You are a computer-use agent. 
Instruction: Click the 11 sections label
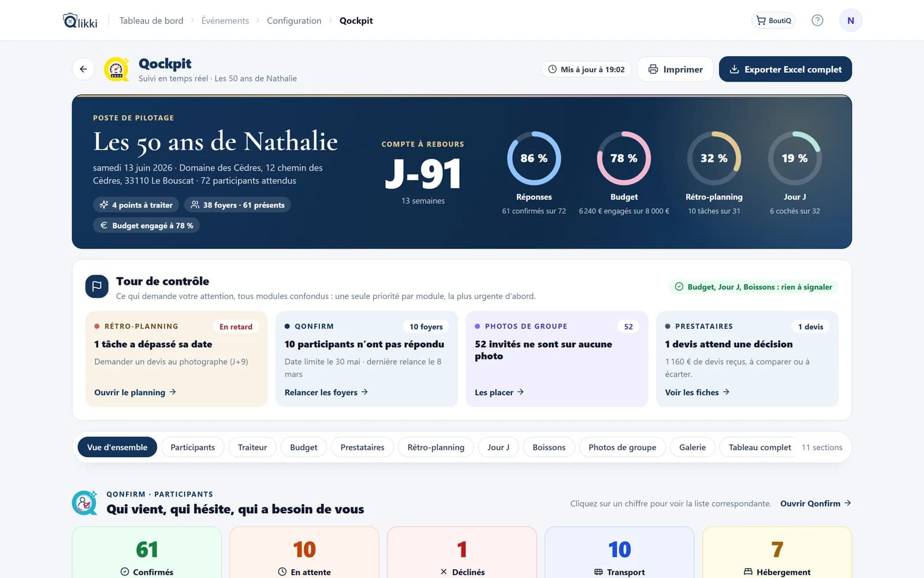pyautogui.click(x=822, y=447)
